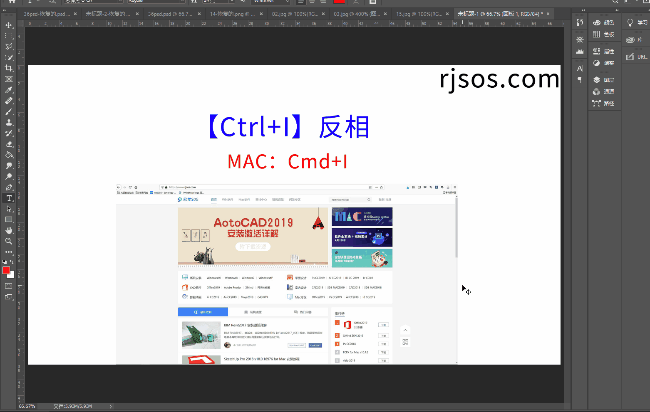The height and width of the screenshot is (412, 650).
Task: Open the Paths (路径) panel
Action: point(604,103)
